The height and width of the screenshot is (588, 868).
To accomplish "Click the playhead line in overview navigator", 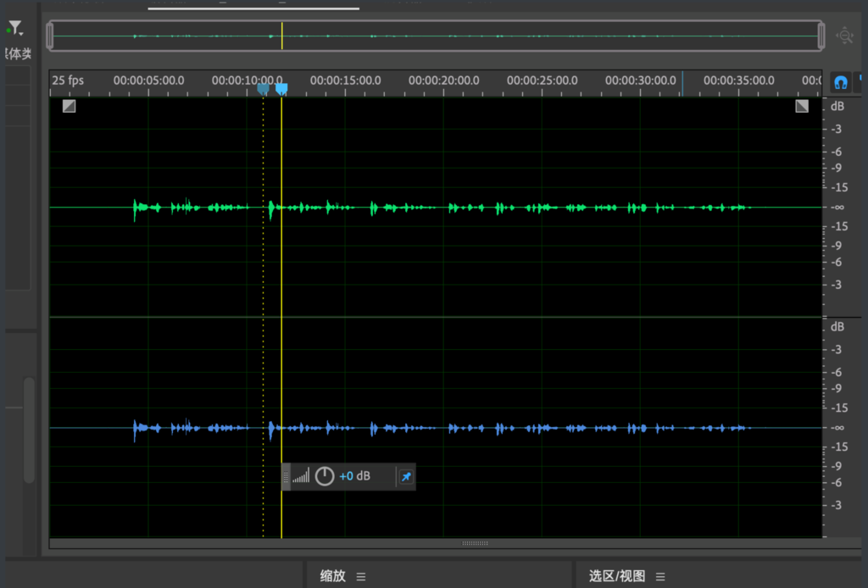I will (281, 36).
